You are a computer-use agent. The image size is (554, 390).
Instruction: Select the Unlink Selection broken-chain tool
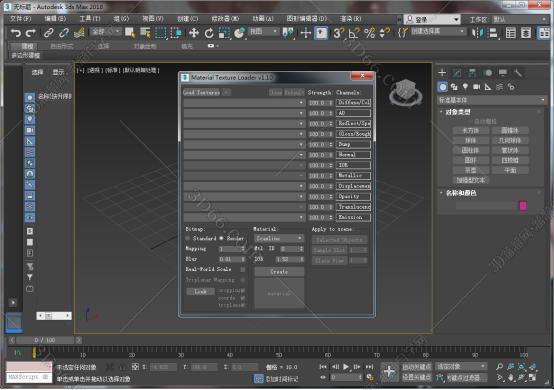click(x=64, y=33)
